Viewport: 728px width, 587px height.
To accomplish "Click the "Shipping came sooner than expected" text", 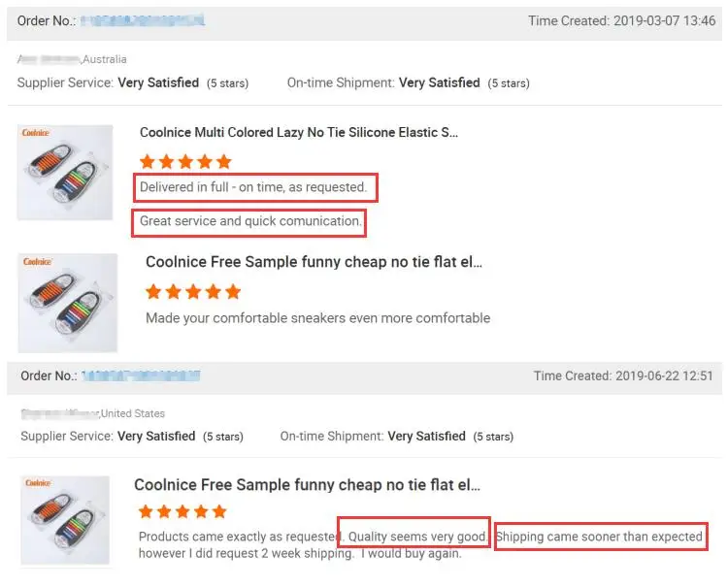I will pos(599,537).
